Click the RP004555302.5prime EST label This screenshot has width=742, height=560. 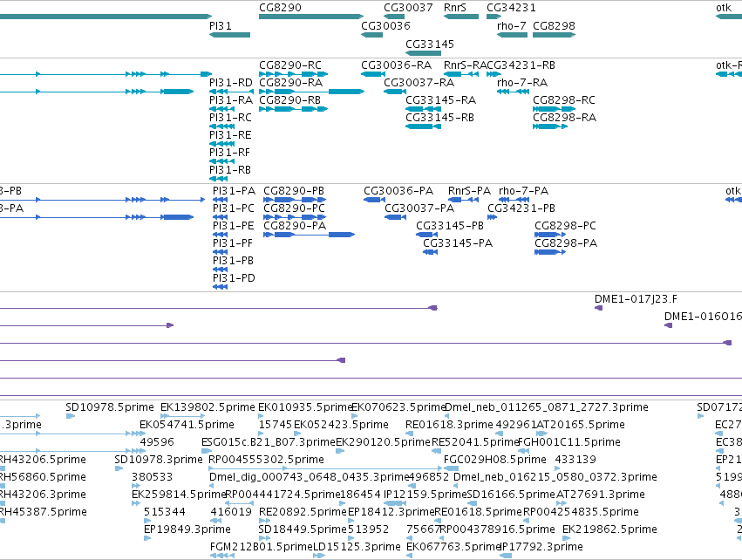[267, 460]
